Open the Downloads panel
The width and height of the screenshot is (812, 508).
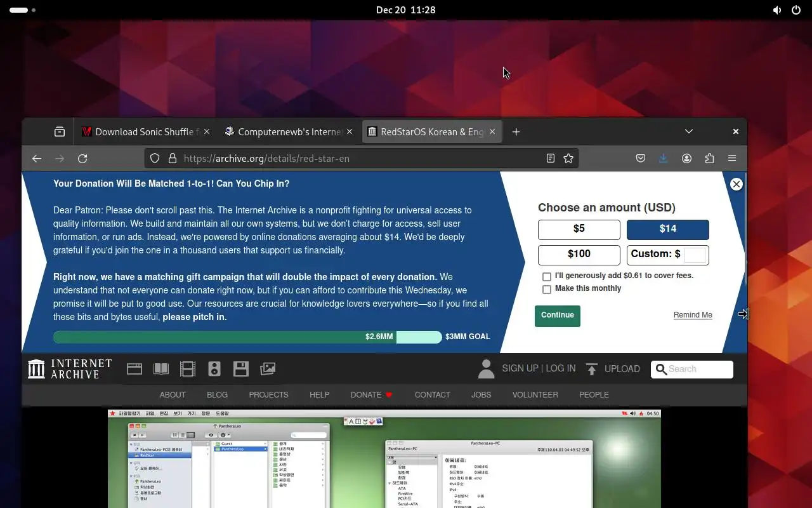[664, 159]
